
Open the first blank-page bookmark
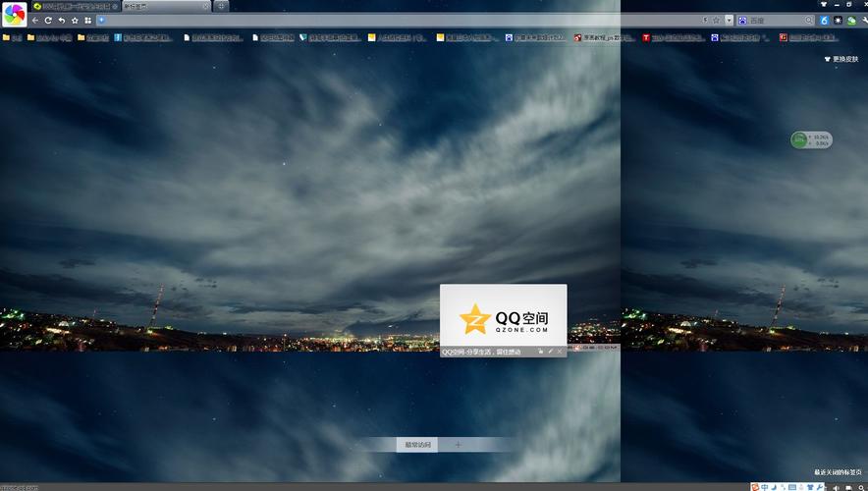click(213, 37)
